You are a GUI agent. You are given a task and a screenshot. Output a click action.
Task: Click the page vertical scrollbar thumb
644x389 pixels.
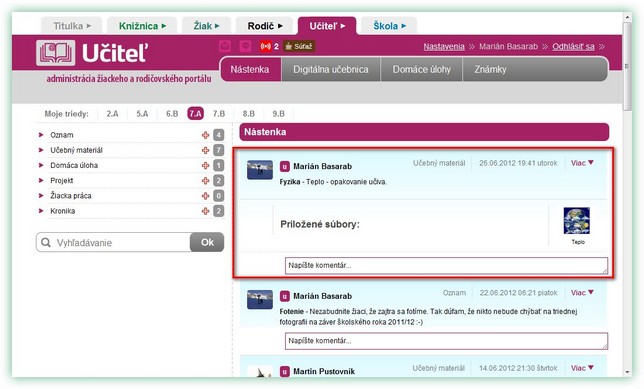[x=627, y=66]
